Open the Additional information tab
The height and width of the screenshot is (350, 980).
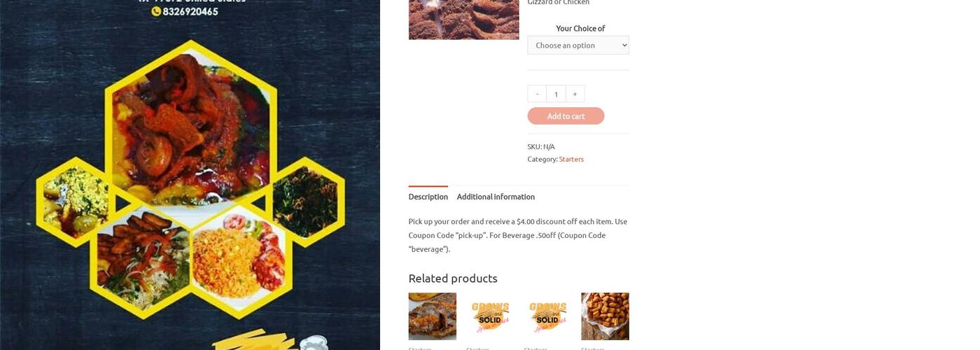click(496, 197)
